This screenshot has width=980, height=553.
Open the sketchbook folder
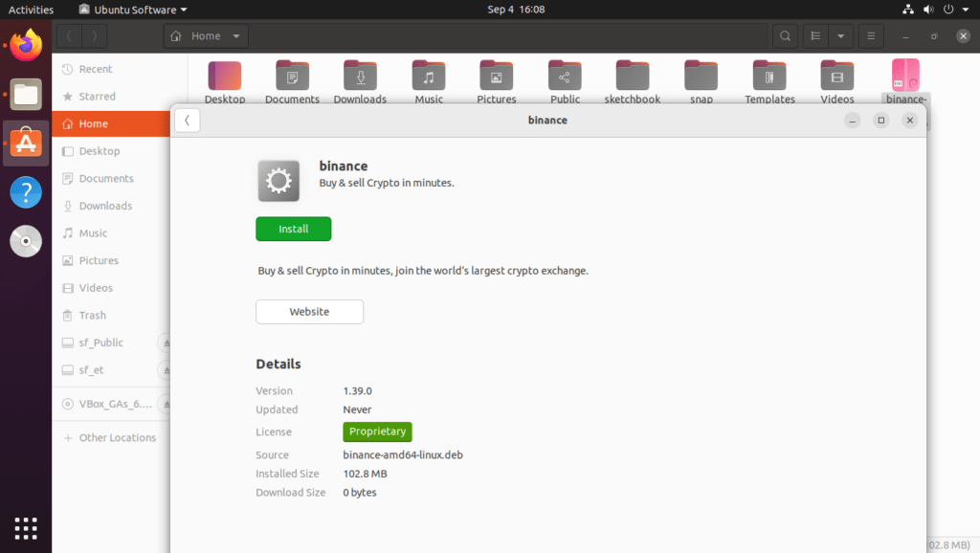point(633,82)
